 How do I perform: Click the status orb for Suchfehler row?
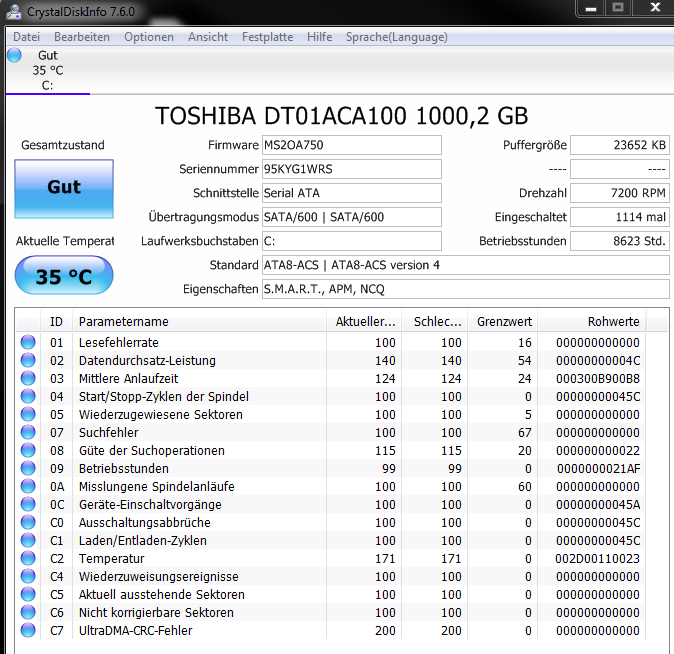[28, 432]
